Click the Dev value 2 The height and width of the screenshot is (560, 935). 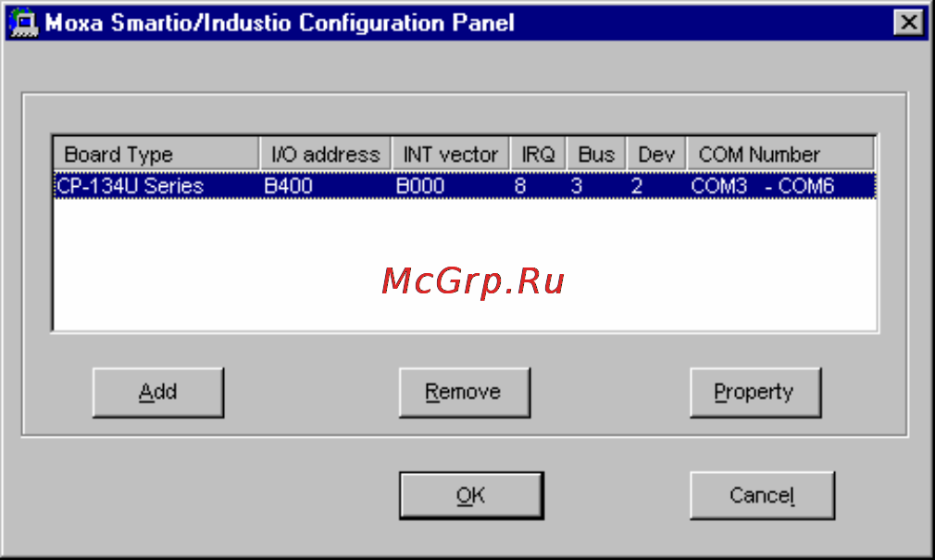click(x=636, y=186)
